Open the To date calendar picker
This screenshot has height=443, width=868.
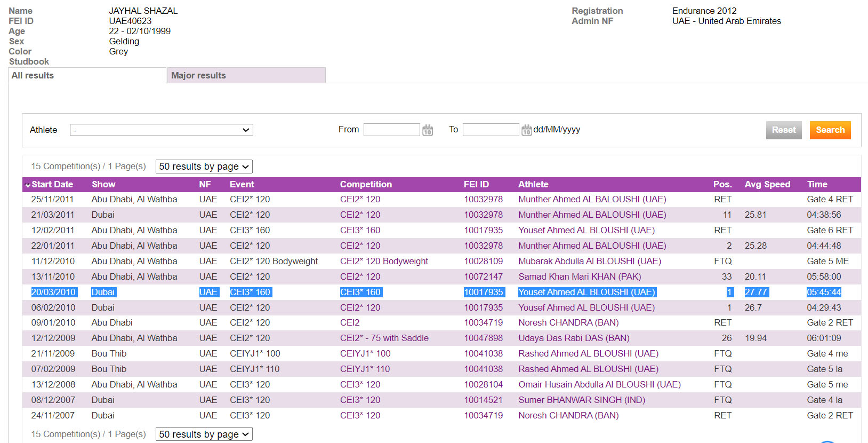pos(526,130)
